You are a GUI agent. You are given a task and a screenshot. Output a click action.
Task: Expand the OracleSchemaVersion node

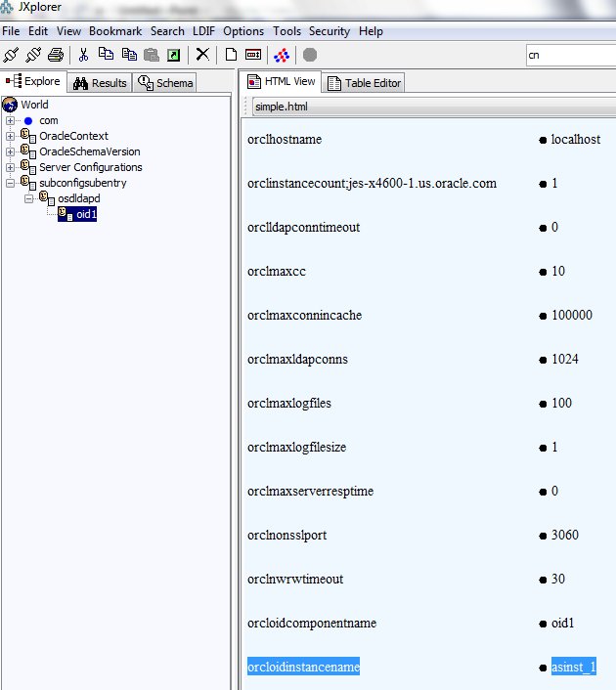[10, 151]
